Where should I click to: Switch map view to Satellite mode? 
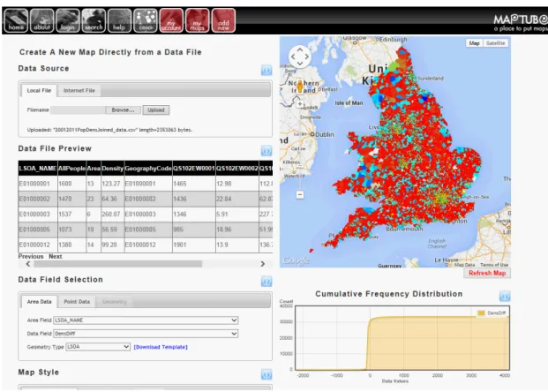pos(496,43)
